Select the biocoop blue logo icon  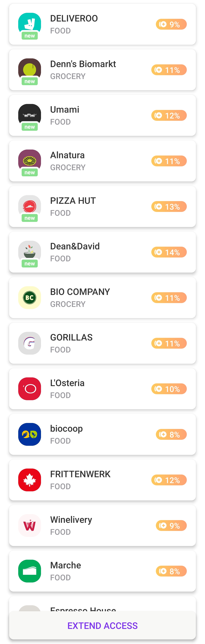[x=29, y=434]
